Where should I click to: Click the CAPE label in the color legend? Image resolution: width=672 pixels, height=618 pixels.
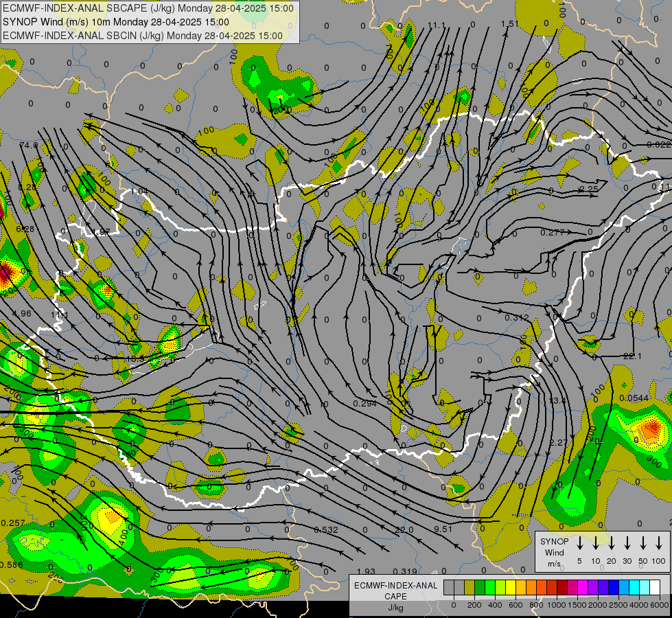[x=395, y=597]
